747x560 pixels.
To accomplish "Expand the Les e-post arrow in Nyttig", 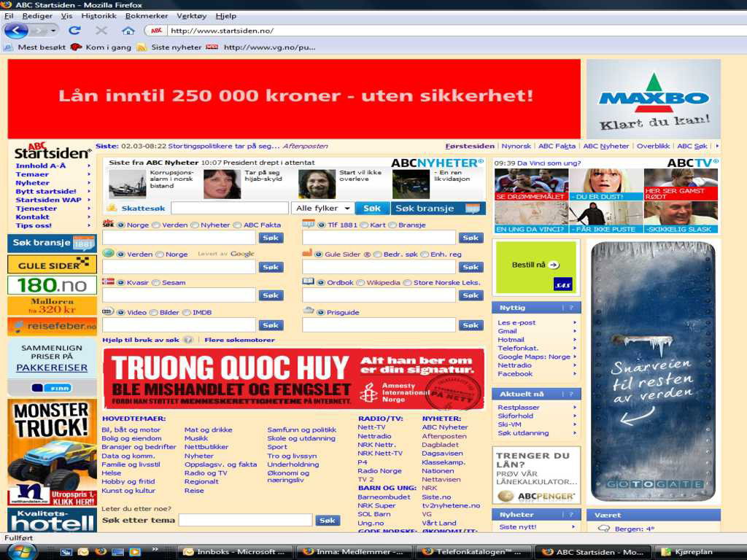I will coord(575,322).
